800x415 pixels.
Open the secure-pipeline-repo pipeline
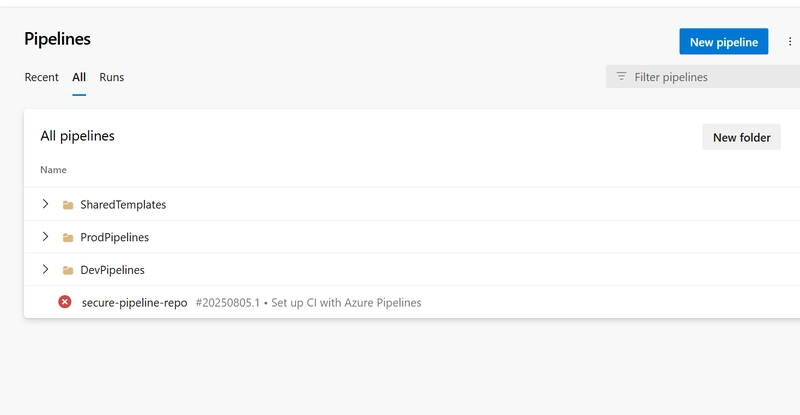coord(134,303)
